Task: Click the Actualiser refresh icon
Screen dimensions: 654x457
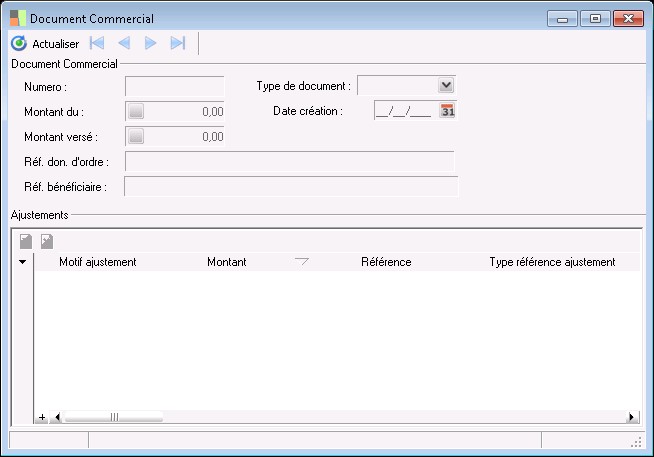Action: 19,43
